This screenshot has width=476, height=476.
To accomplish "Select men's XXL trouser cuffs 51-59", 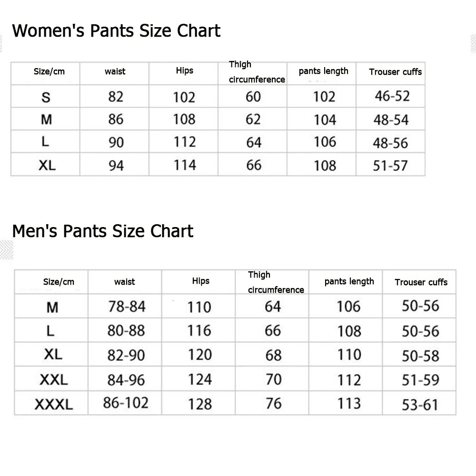I will click(420, 380).
